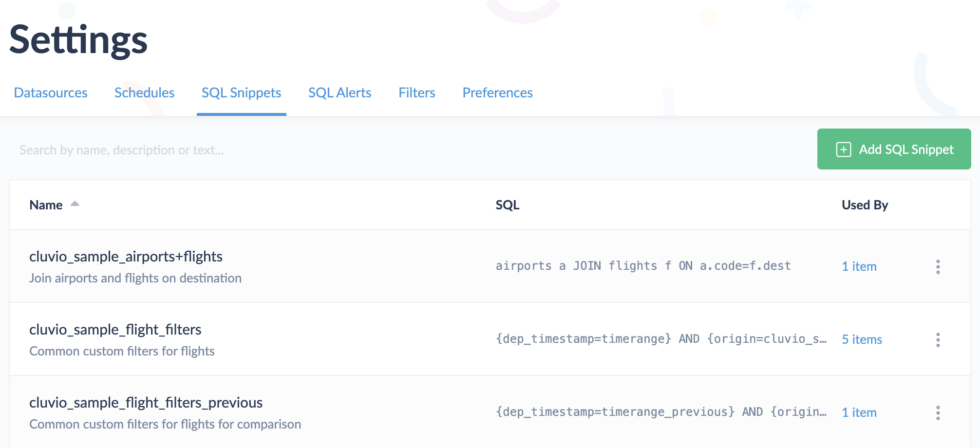Switch to the Preferences tab
The width and height of the screenshot is (980, 448).
tap(497, 93)
